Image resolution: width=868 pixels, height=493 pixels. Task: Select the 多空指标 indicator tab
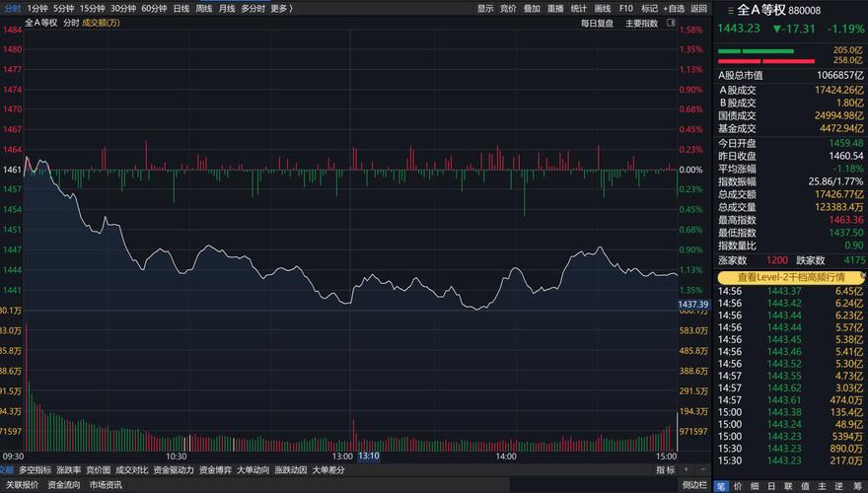[x=35, y=469]
